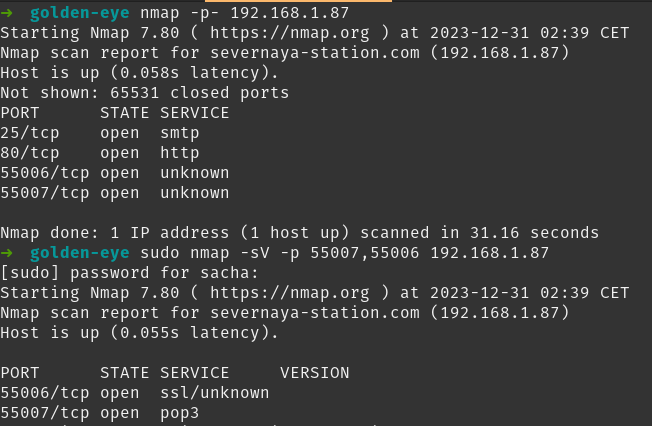
Task: Click the golden-eye directory name in first prompt
Action: tap(80, 13)
